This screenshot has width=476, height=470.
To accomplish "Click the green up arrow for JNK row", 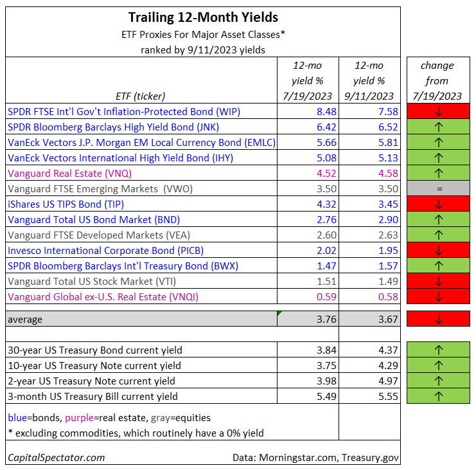I will click(x=438, y=127).
